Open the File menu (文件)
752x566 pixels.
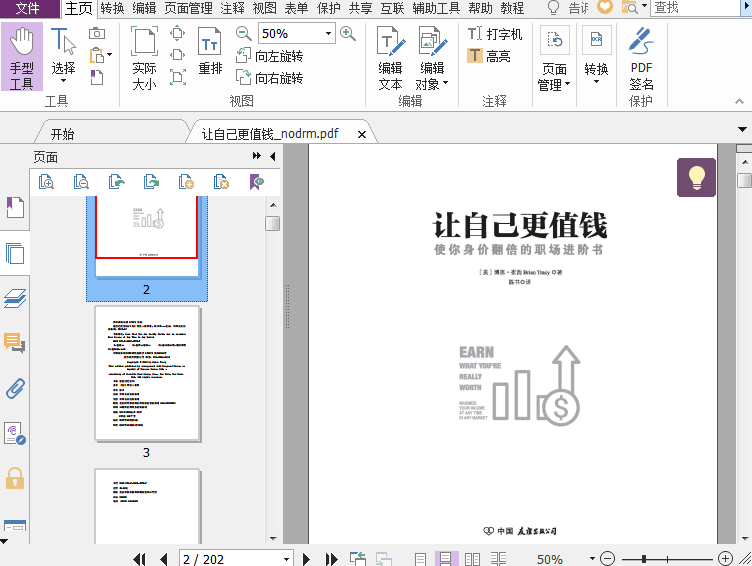click(x=28, y=8)
